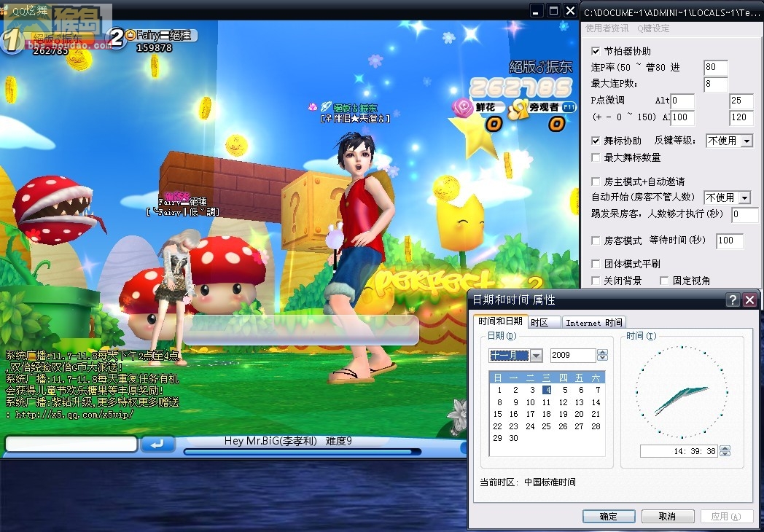Decrease the time with down arrow
The image size is (764, 532).
pyautogui.click(x=725, y=454)
